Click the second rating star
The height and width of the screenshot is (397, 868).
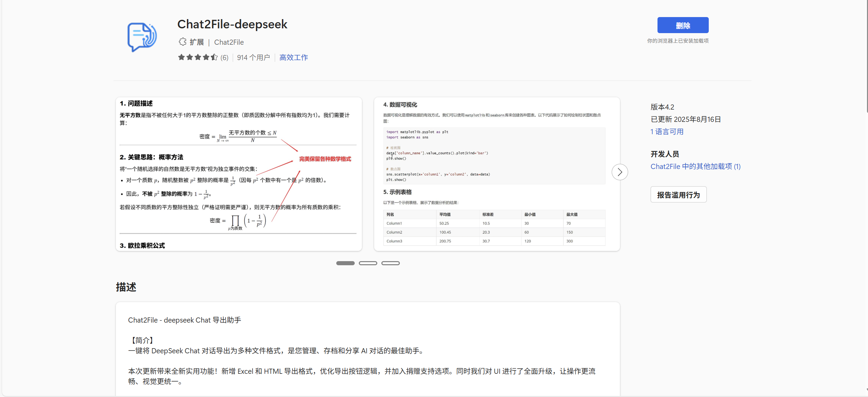tap(190, 57)
